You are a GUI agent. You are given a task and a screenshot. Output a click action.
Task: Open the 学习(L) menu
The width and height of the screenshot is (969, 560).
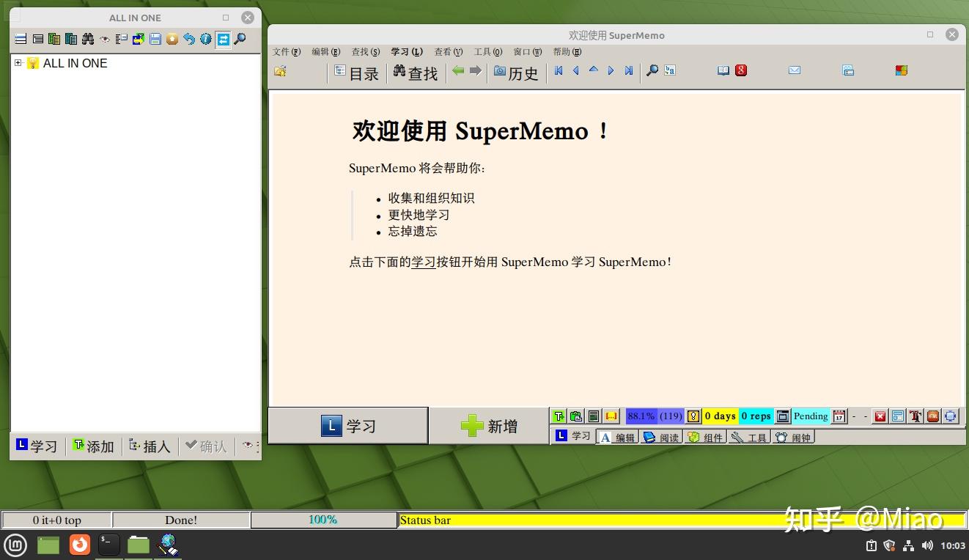pyautogui.click(x=407, y=52)
